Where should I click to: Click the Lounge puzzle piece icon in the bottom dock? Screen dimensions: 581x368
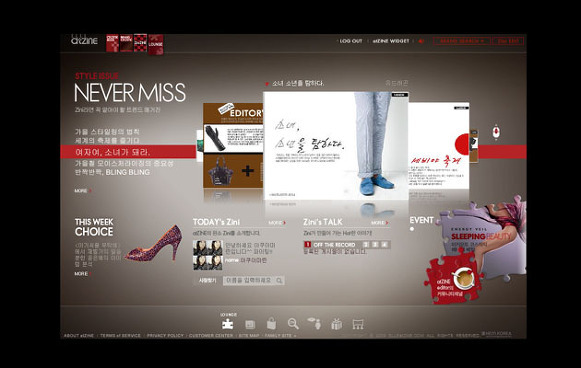click(x=228, y=324)
